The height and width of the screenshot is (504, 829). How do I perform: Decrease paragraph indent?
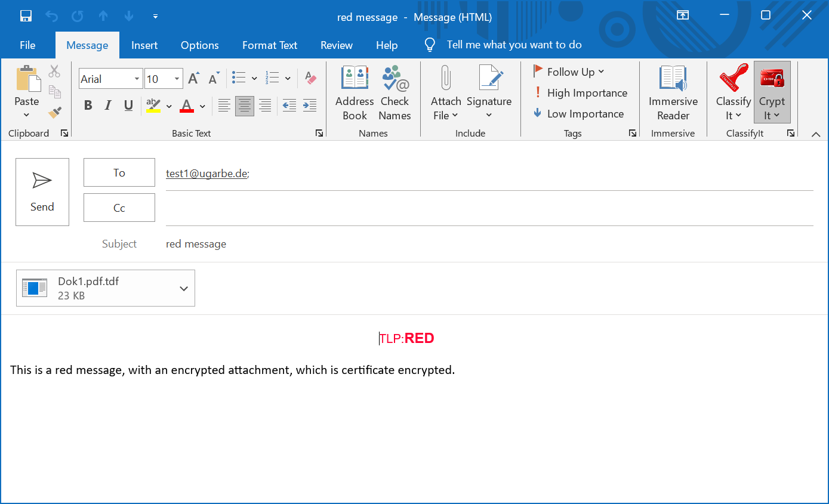pos(289,106)
